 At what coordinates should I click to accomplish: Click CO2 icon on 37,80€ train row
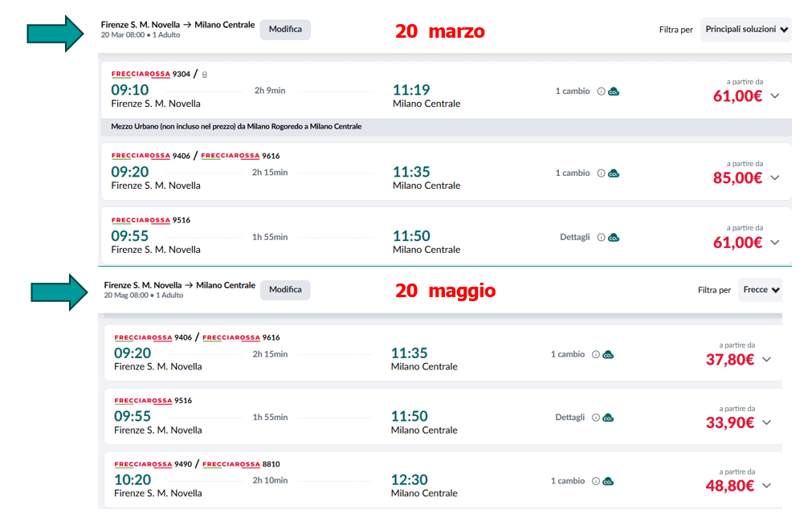pos(608,354)
